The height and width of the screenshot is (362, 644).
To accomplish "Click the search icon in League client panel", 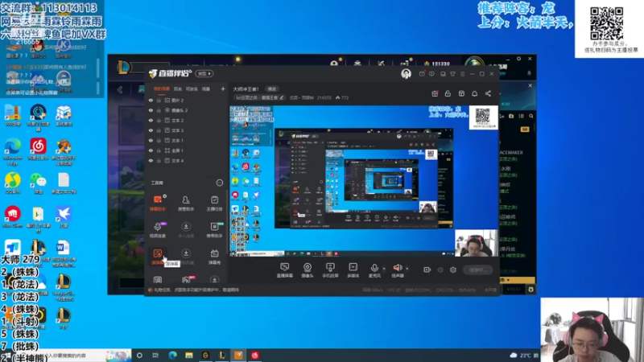I will coord(531,116).
